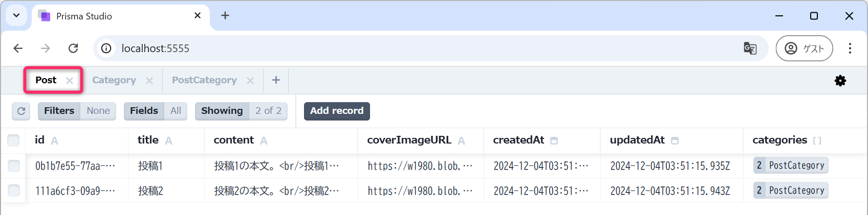Switch to the PostCategory tab
Viewport: 868px width, 215px height.
(x=204, y=80)
